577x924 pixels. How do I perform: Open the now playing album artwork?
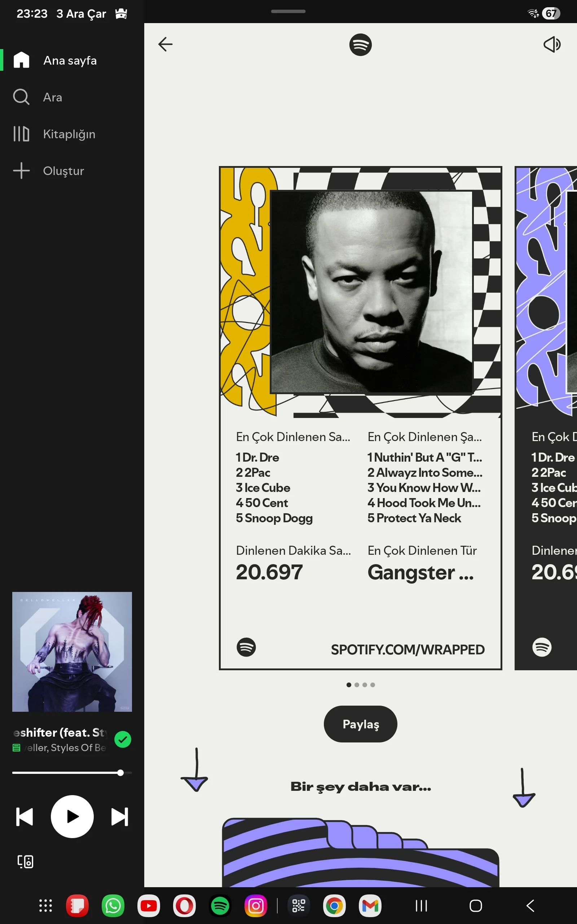[x=72, y=652]
